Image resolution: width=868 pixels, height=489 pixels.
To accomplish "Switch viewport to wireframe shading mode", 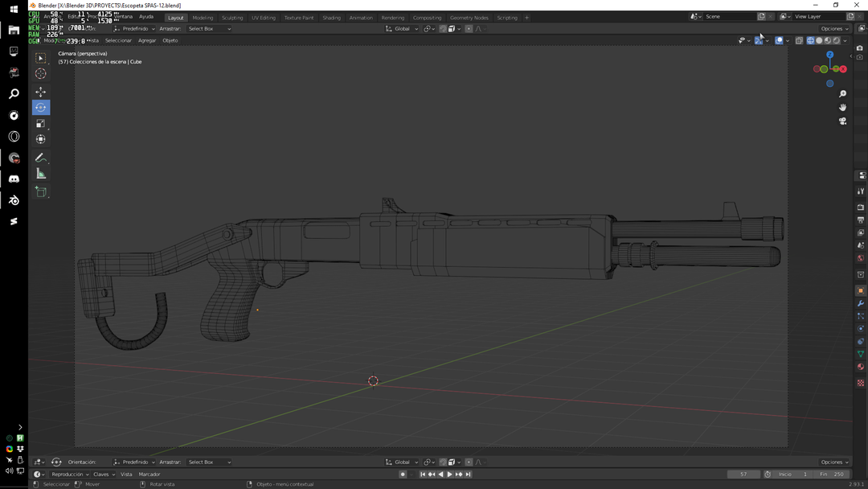I will point(811,40).
